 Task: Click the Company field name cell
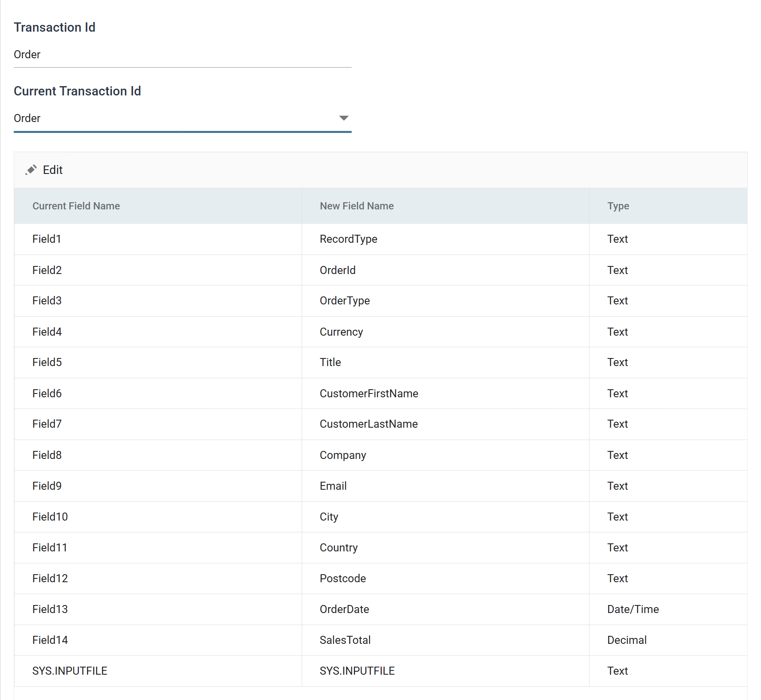[446, 455]
